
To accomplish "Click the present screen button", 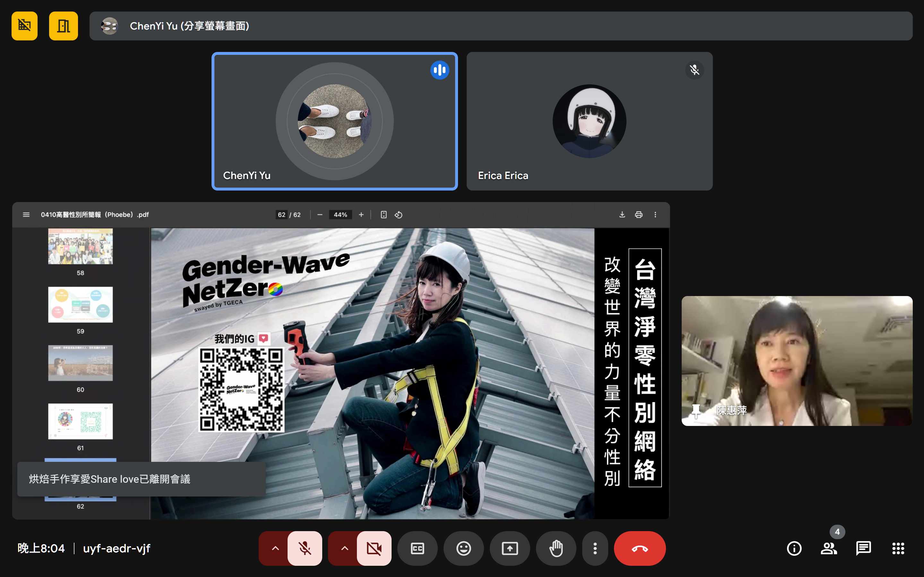I will pyautogui.click(x=510, y=548).
